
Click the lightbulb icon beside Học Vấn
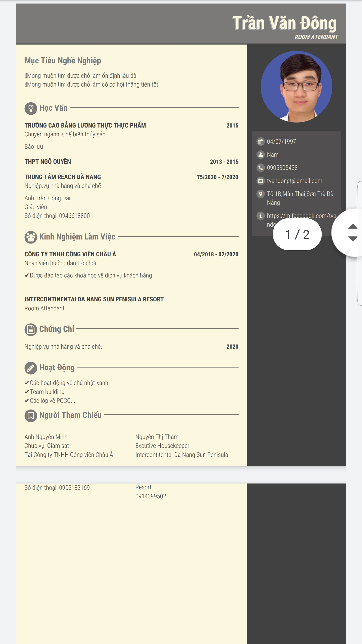(x=31, y=108)
